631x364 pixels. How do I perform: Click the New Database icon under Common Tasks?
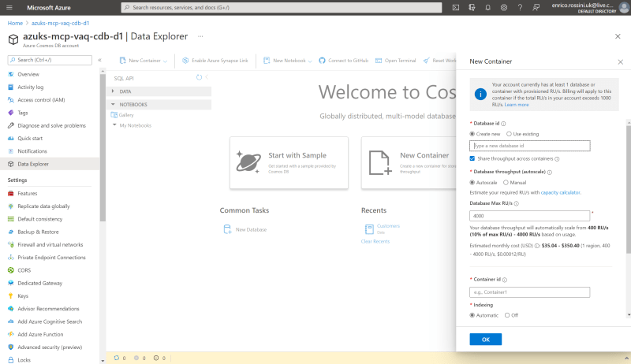[227, 229]
